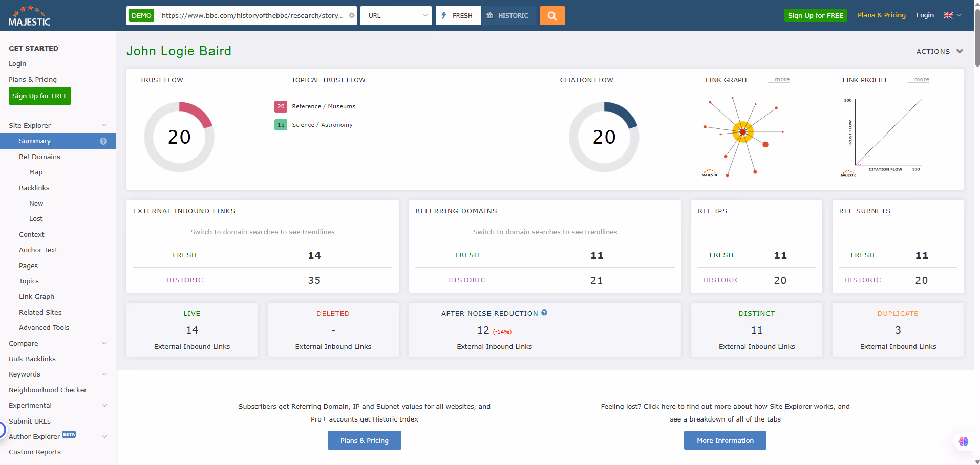Click the URL search input field
The height and width of the screenshot is (465, 980).
pos(252,16)
